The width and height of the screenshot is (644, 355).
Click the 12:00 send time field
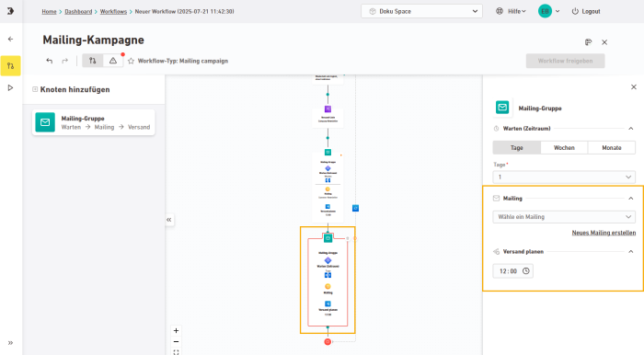(x=513, y=271)
